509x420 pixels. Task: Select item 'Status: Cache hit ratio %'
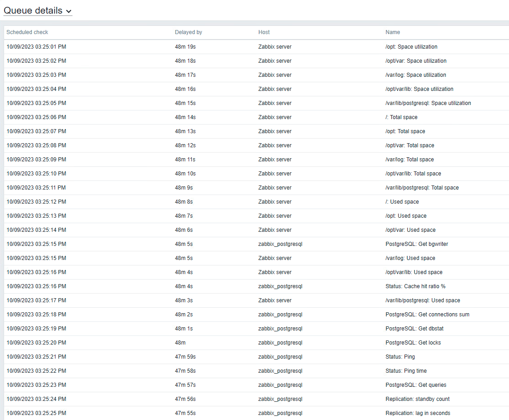tap(415, 286)
